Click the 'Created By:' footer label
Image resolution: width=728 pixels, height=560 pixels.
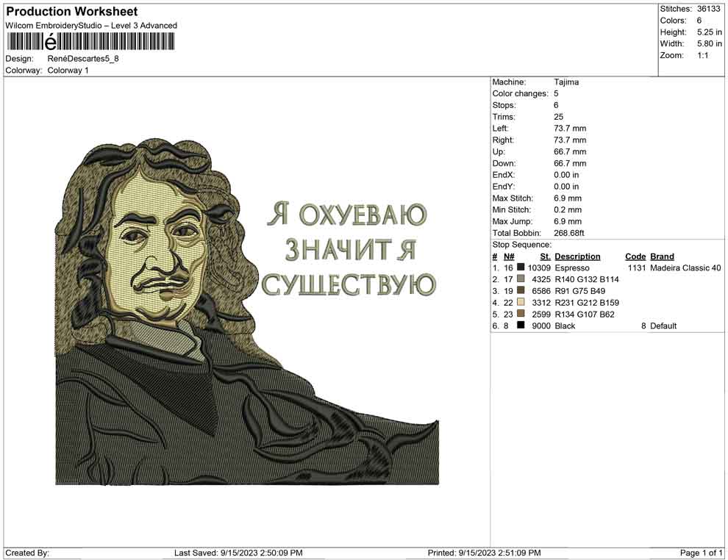pos(27,553)
